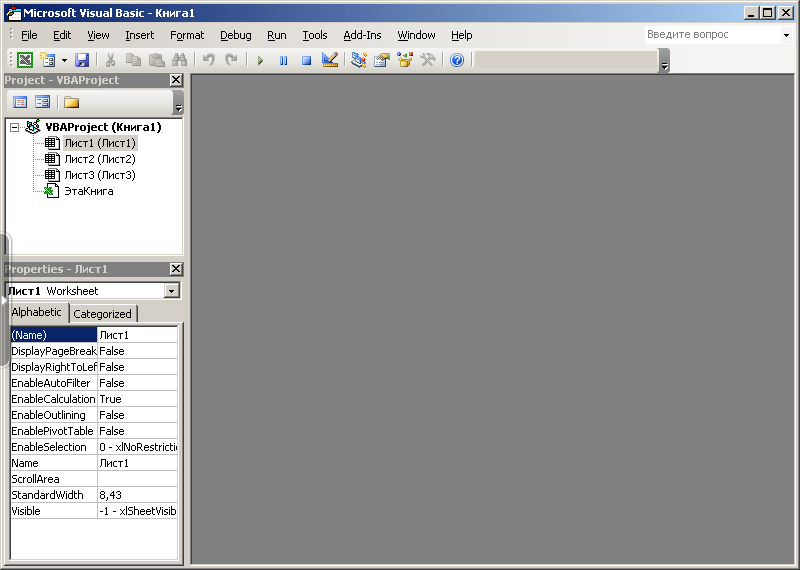Viewport: 800px width, 570px height.
Task: Click the Paste clipboard icon
Action: (156, 60)
